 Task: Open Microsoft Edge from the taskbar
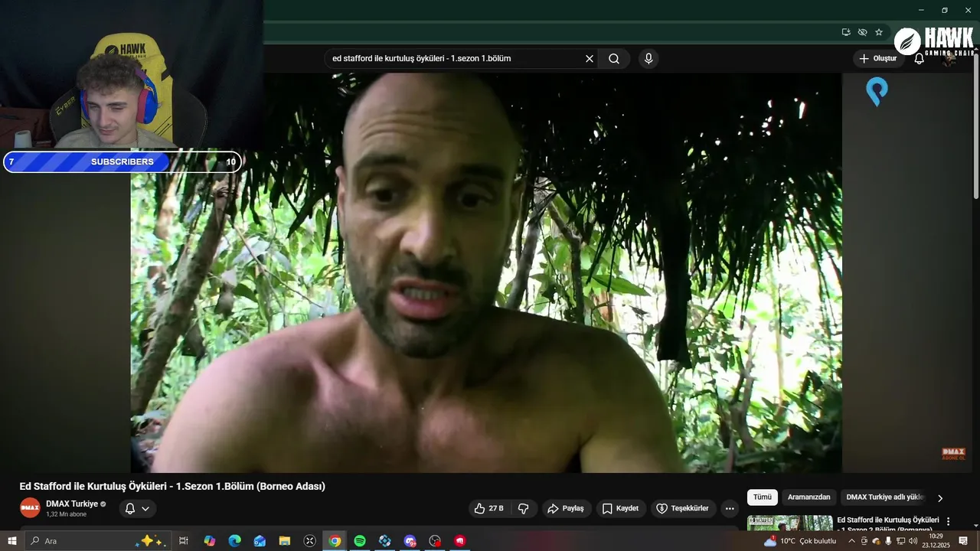click(x=235, y=541)
